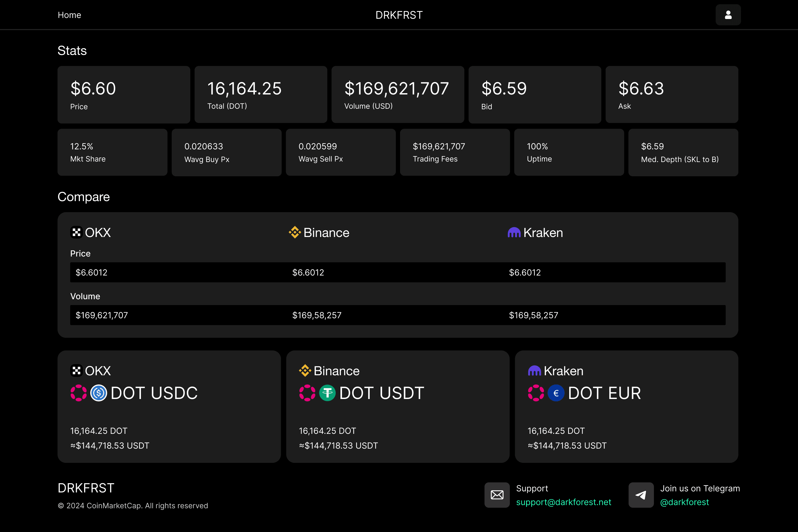Click ≈$144,718.53 USDT on Binance card

pos(338,445)
